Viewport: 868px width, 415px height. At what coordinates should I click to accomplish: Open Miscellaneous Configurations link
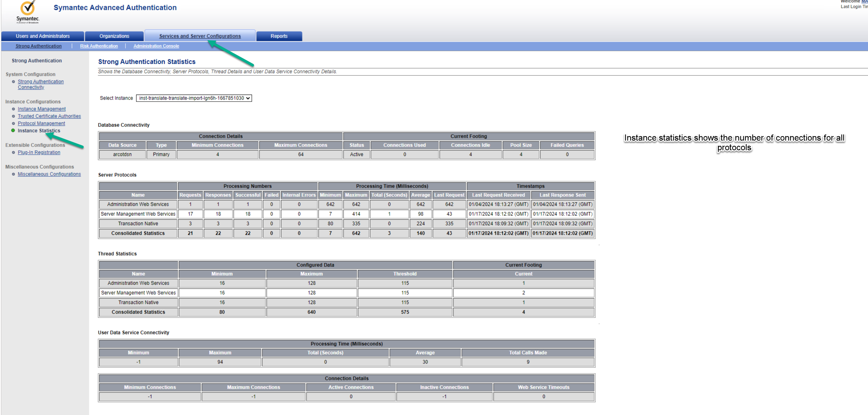click(x=49, y=174)
